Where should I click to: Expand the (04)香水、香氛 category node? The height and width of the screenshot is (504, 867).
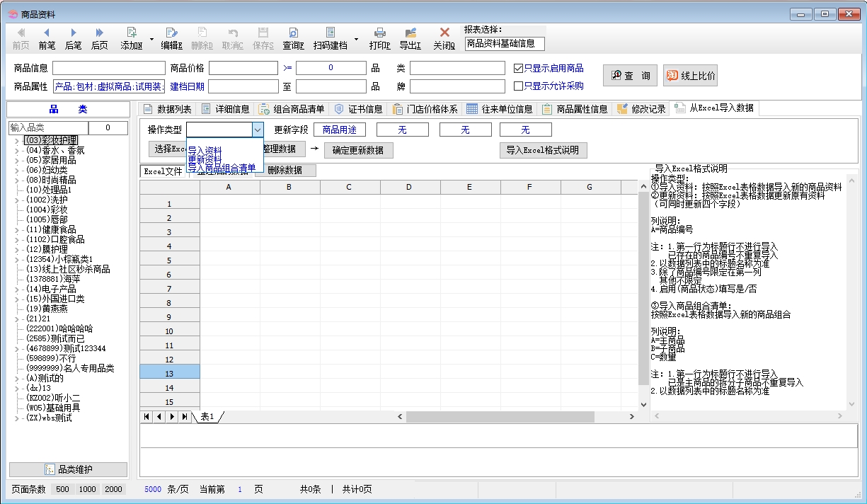click(16, 151)
